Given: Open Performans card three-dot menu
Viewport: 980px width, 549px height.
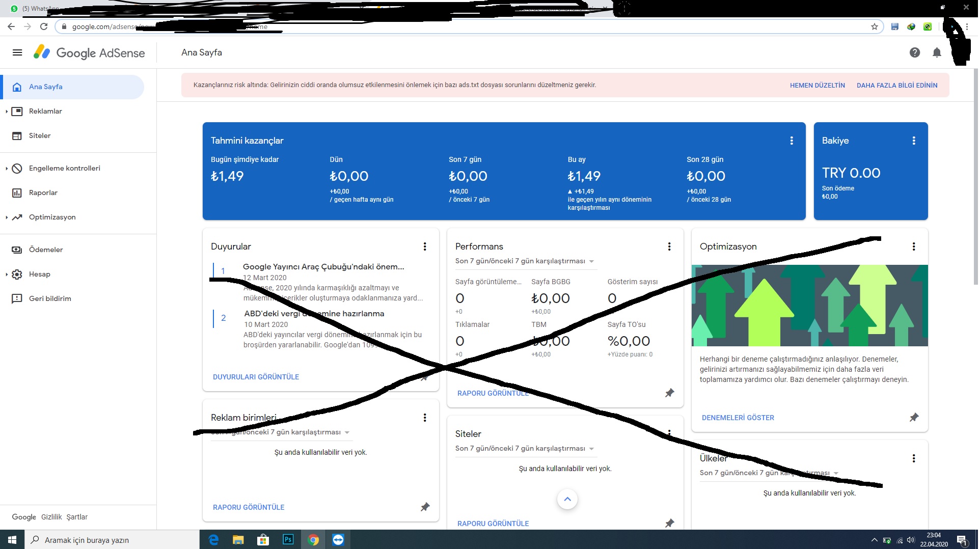Looking at the screenshot, I should pyautogui.click(x=669, y=246).
